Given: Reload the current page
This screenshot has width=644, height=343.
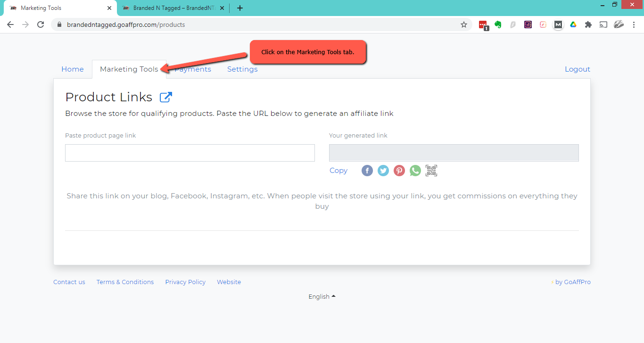Looking at the screenshot, I should point(41,24).
